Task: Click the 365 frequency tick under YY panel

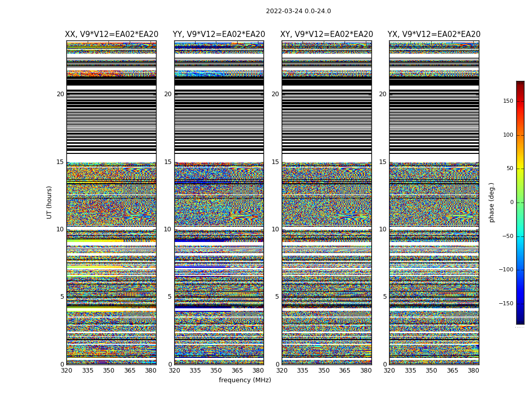Action: coord(237,371)
